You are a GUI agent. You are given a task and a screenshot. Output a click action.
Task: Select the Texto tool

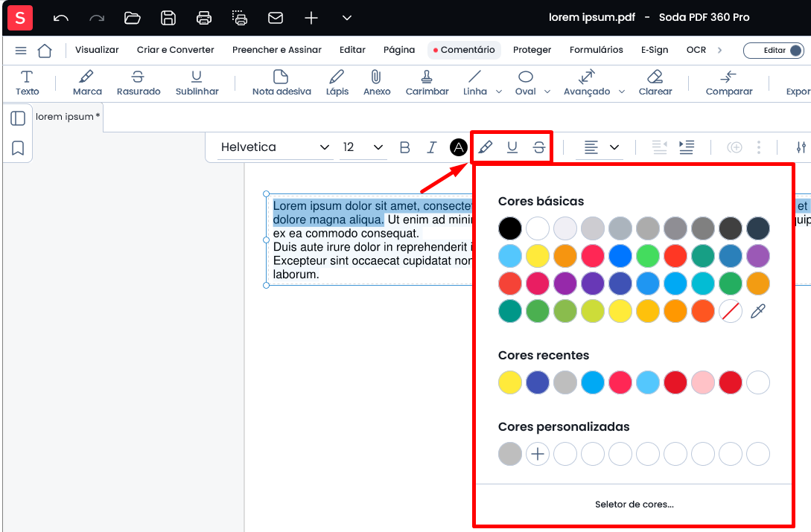[x=27, y=83]
